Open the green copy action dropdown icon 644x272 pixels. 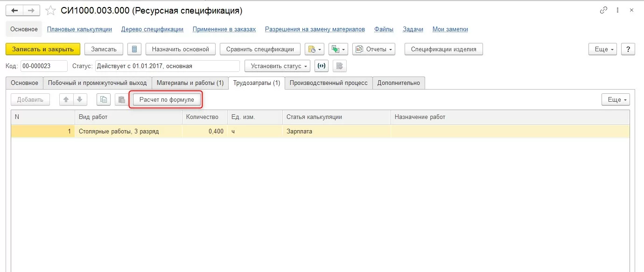pos(338,49)
